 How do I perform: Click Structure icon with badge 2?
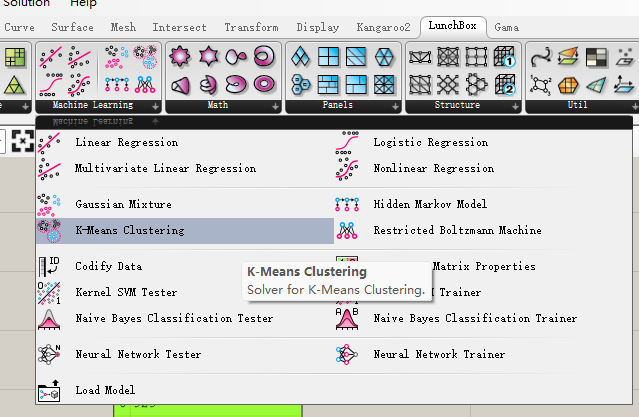(504, 85)
